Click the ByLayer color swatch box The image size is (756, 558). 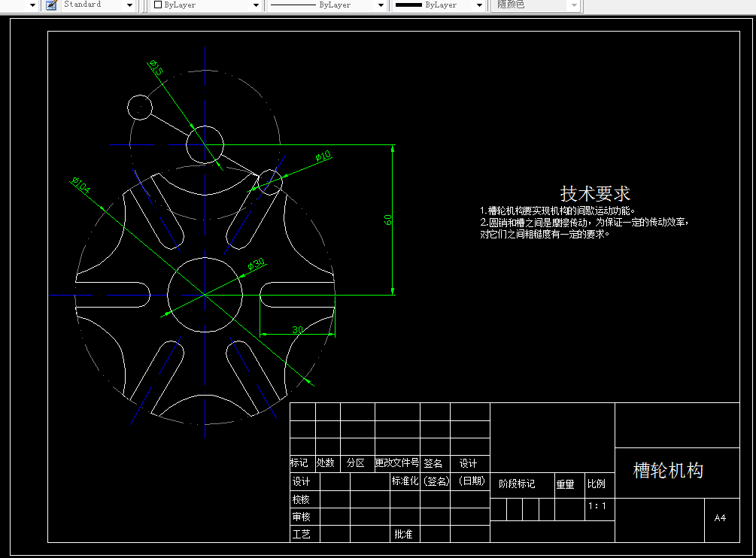point(158,5)
